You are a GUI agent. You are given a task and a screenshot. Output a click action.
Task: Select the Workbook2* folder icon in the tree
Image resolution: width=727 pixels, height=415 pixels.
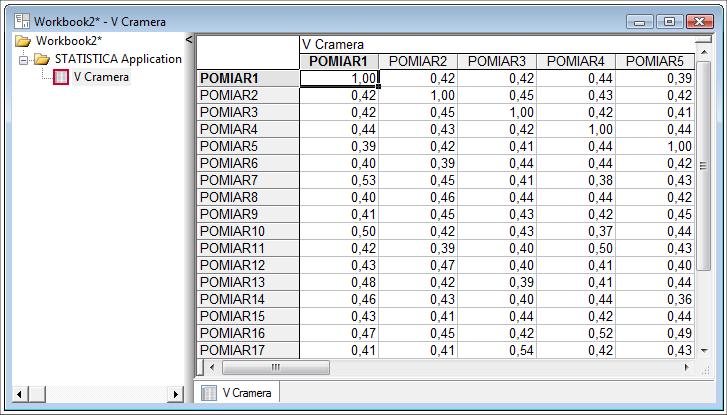23,41
